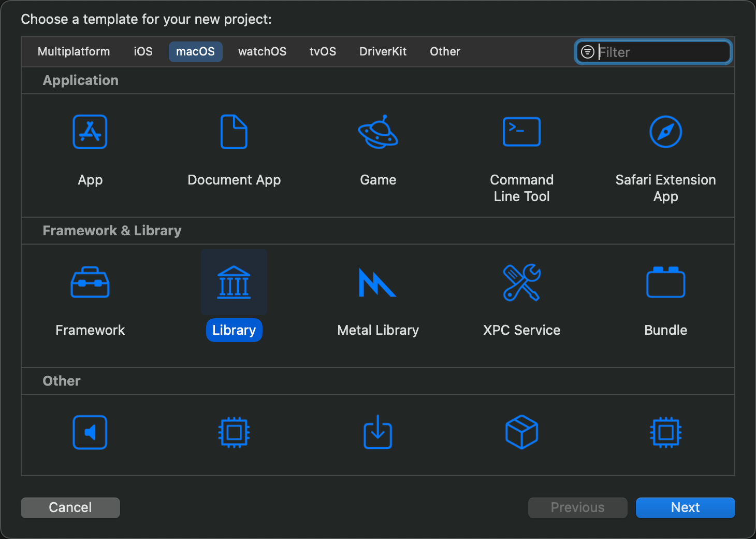Choose the Bundle icon
Image resolution: width=756 pixels, height=539 pixels.
coord(666,282)
